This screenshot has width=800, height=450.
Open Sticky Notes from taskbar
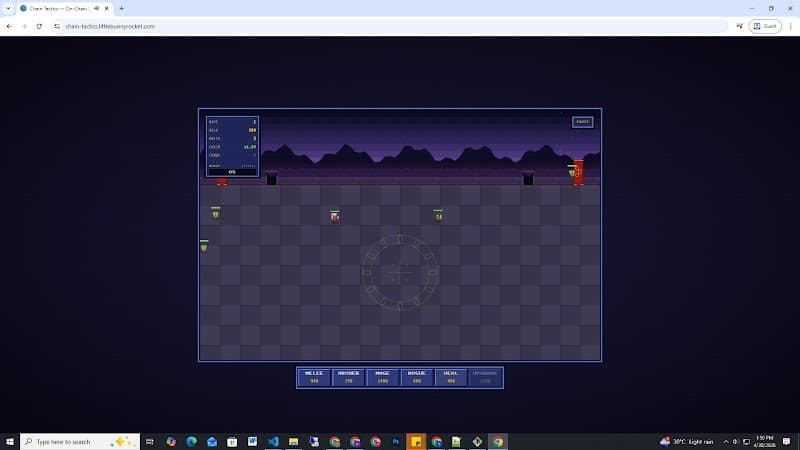pos(416,441)
